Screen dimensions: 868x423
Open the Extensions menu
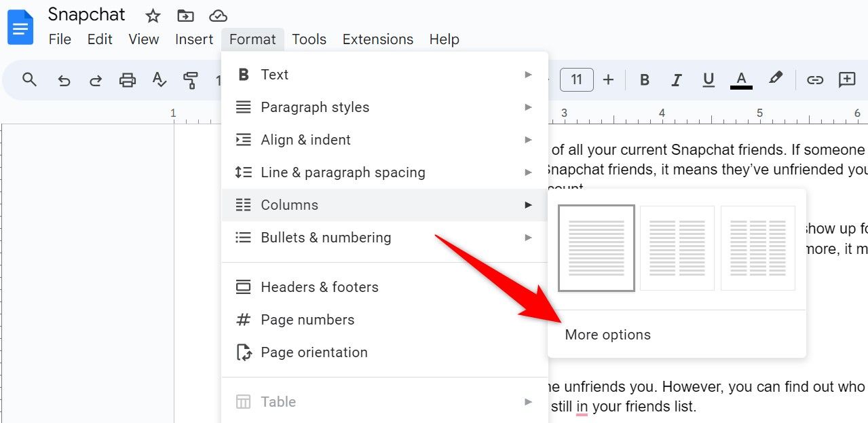pos(378,39)
